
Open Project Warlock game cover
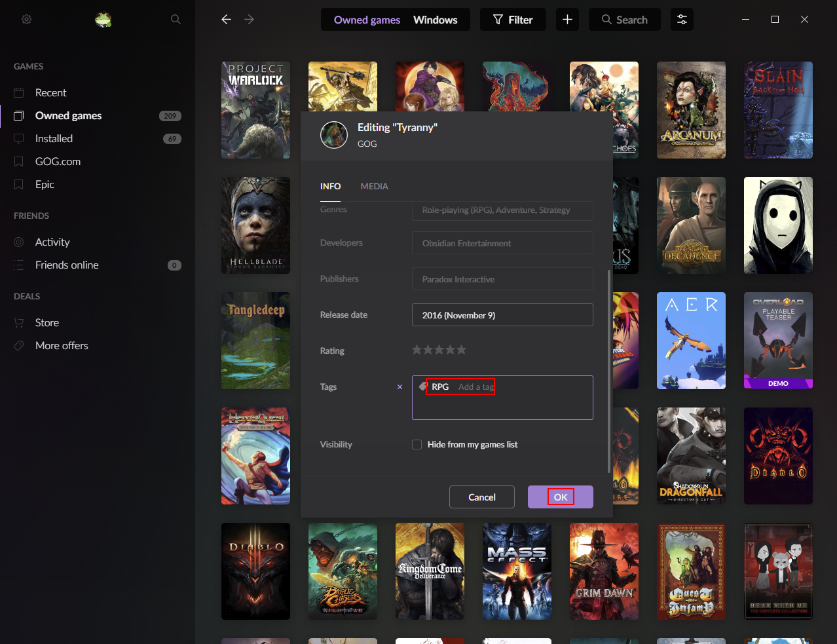[255, 110]
